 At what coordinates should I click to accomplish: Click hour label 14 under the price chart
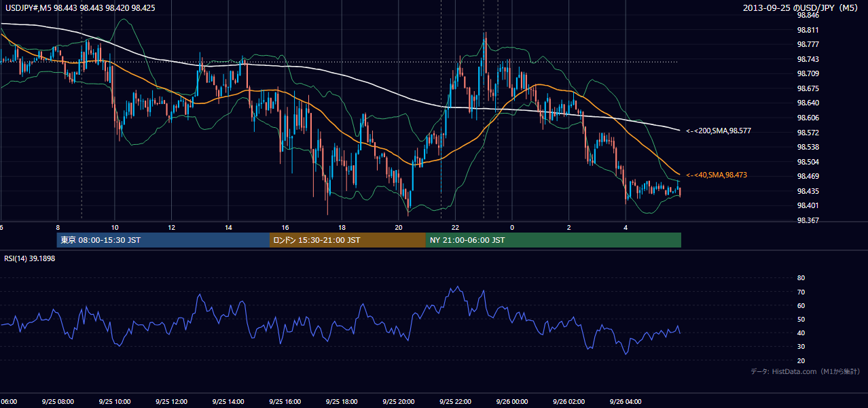(x=228, y=227)
